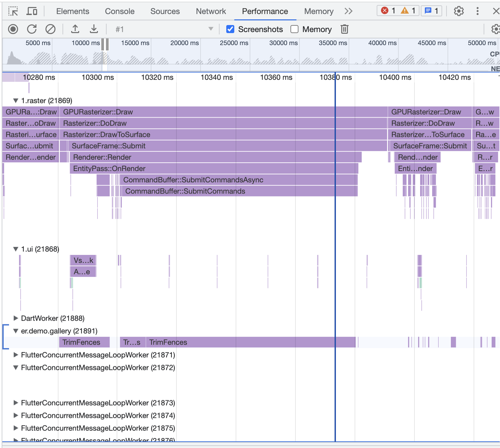
Task: Select the inspect element cursor icon
Action: [x=13, y=11]
